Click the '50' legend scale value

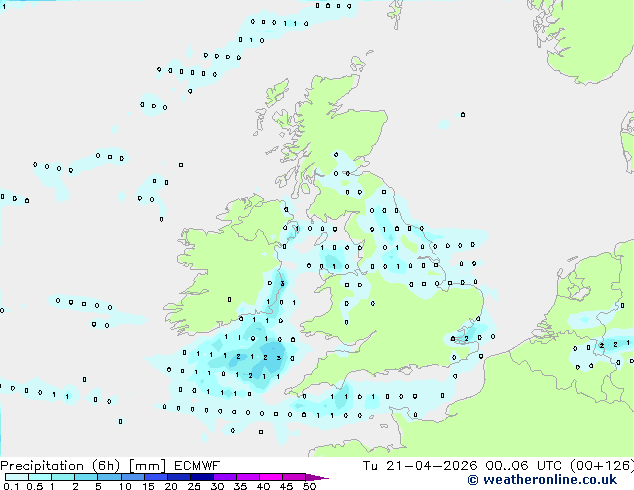[x=310, y=486]
